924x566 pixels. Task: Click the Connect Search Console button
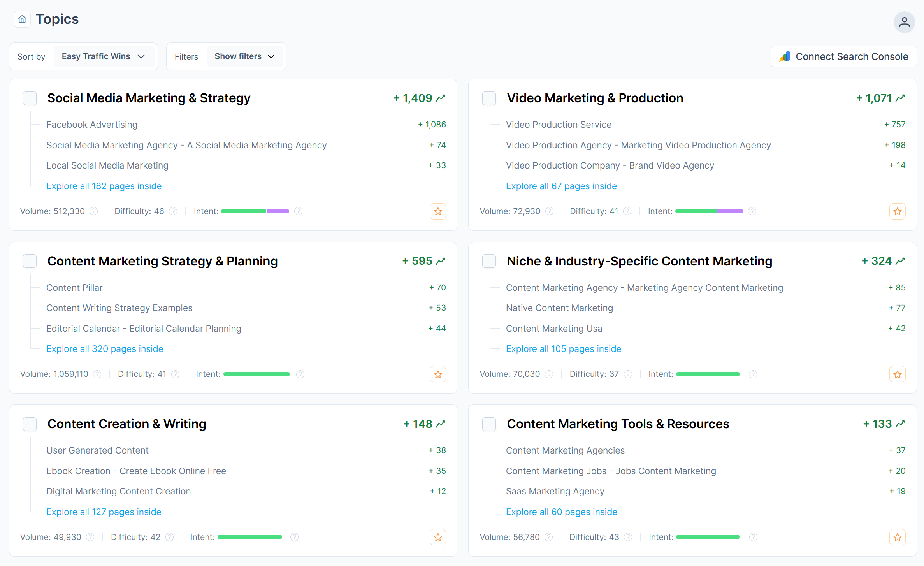843,56
